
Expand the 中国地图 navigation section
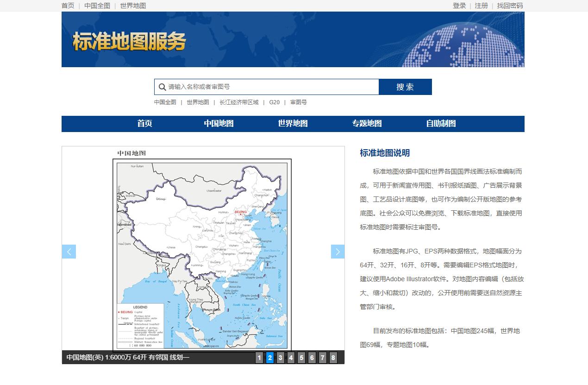pos(219,124)
